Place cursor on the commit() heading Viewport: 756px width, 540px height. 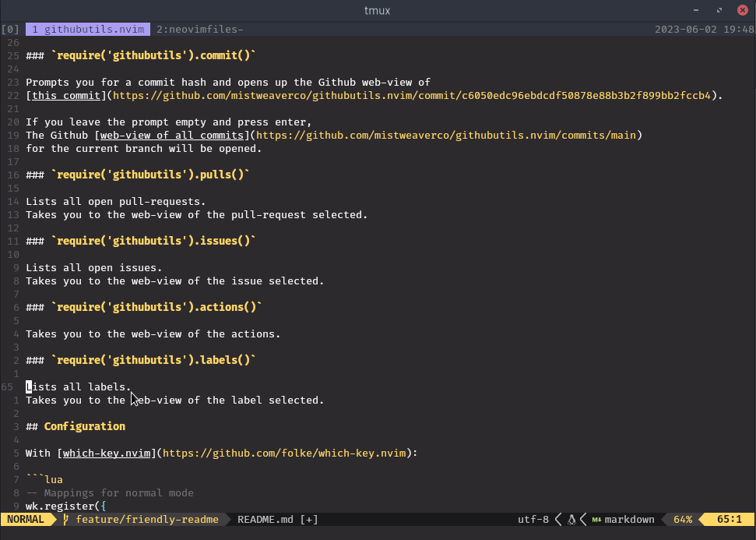[140, 55]
